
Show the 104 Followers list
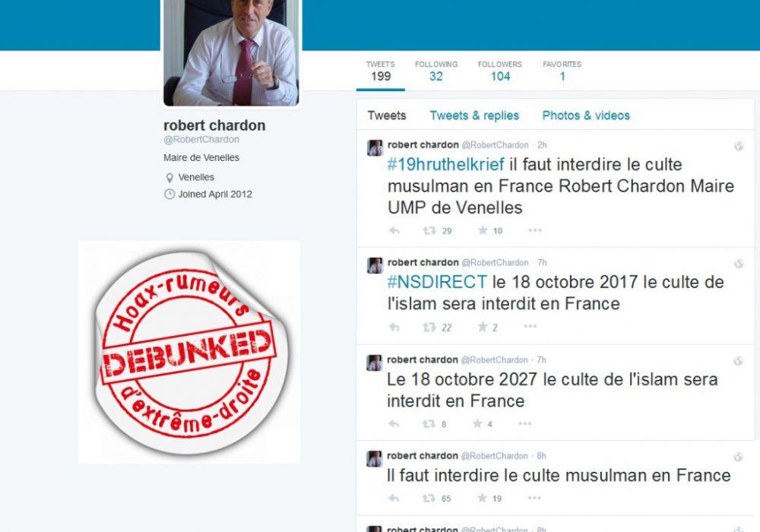click(x=500, y=71)
